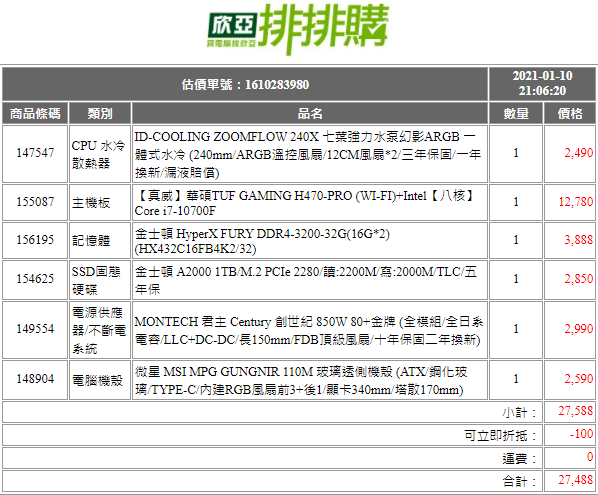
Task: Click the 欣亞排排購 logo at top
Action: click(298, 29)
